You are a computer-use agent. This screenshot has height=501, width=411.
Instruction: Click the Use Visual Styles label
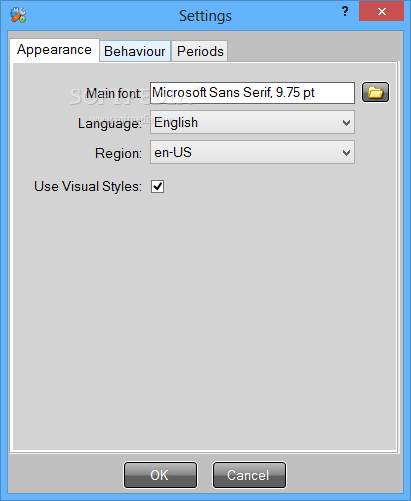(x=88, y=186)
